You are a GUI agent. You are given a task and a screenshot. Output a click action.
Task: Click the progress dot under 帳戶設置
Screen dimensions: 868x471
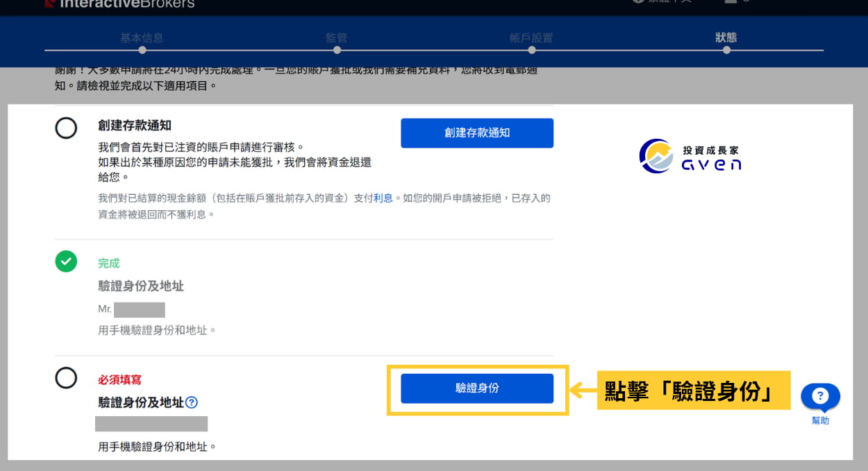pyautogui.click(x=532, y=50)
